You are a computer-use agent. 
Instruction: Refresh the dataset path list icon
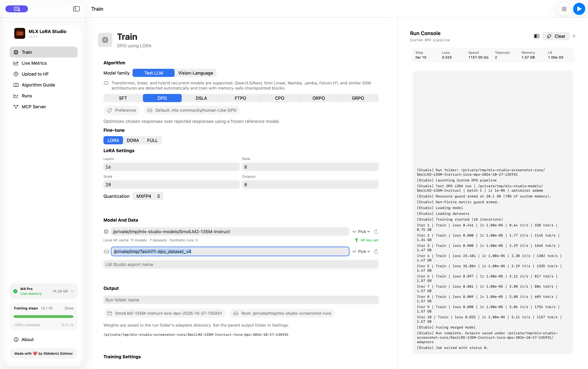tap(376, 252)
